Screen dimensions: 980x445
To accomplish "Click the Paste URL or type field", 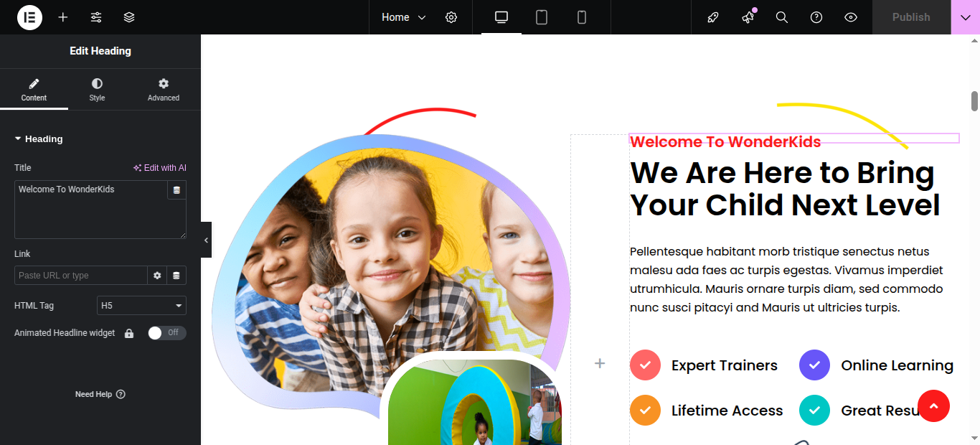I will (81, 276).
